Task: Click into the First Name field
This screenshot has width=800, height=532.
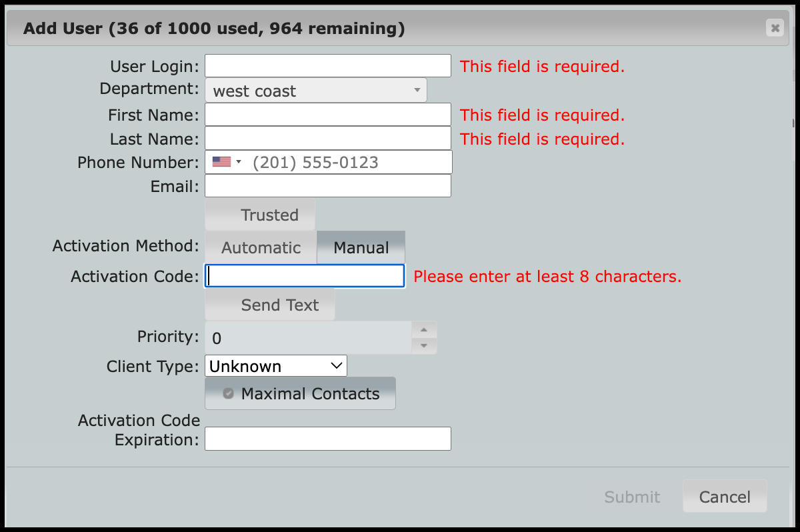Action: pos(327,115)
